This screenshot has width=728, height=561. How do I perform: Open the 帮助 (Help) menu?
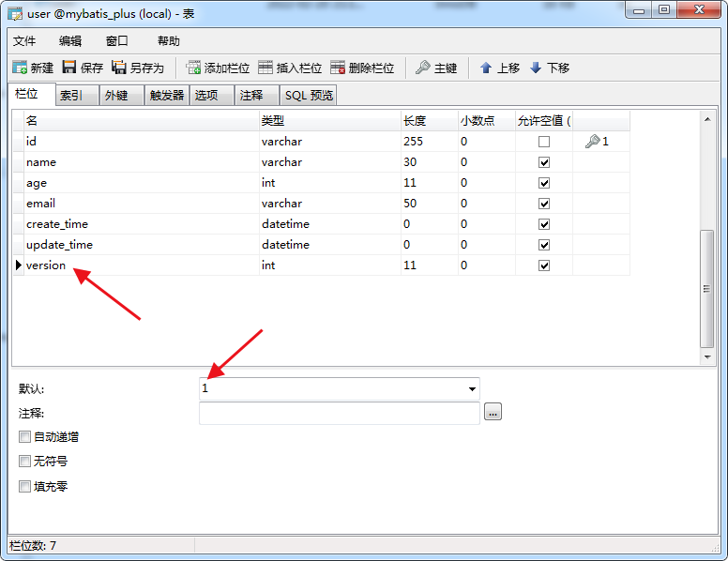pyautogui.click(x=169, y=41)
